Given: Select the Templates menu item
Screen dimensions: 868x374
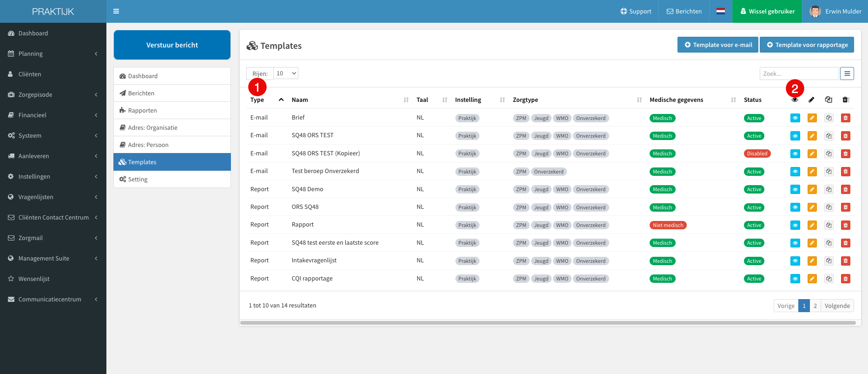Looking at the screenshot, I should [172, 162].
